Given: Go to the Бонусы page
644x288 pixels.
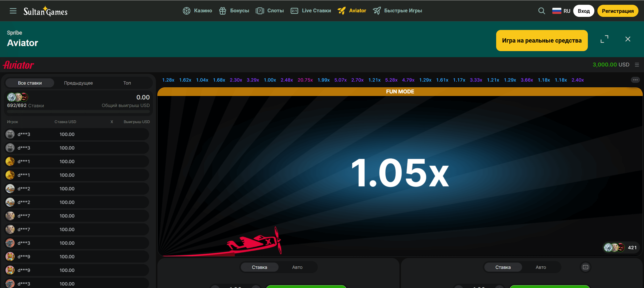Looking at the screenshot, I should pyautogui.click(x=234, y=11).
